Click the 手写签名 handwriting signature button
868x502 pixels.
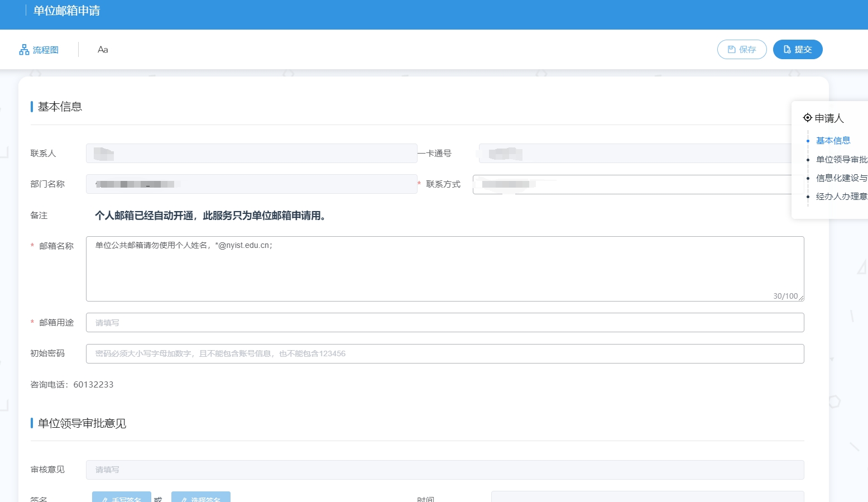[x=122, y=497]
